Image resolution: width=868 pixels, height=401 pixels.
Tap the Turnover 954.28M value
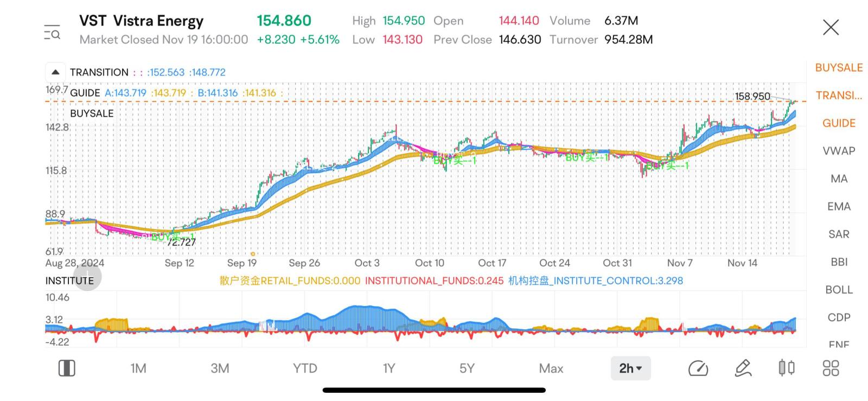(628, 40)
